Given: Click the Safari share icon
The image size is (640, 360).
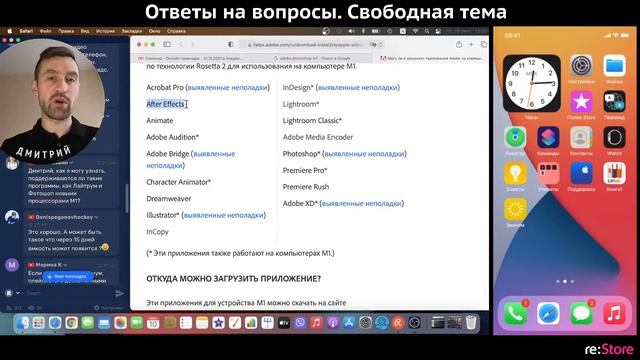Looking at the screenshot, I should (459, 44).
